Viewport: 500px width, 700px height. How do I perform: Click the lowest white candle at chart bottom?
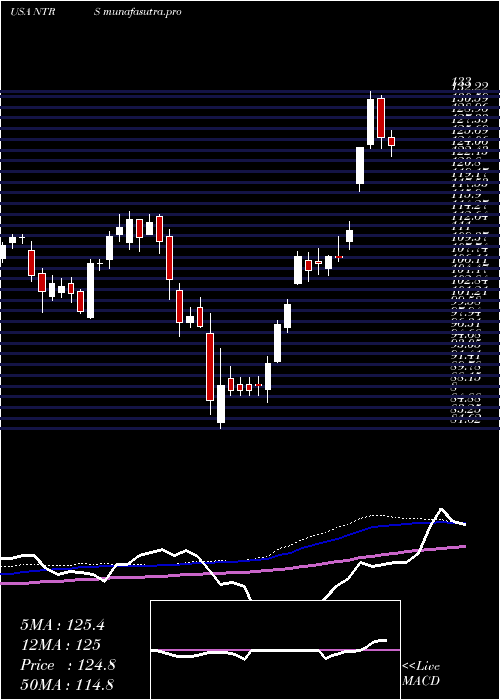[x=221, y=404]
